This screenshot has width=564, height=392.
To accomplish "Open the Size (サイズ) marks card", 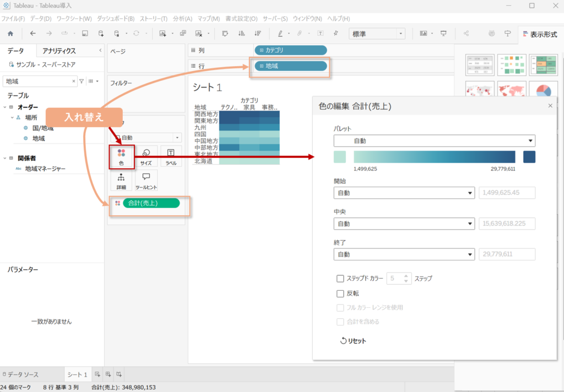I will [146, 156].
